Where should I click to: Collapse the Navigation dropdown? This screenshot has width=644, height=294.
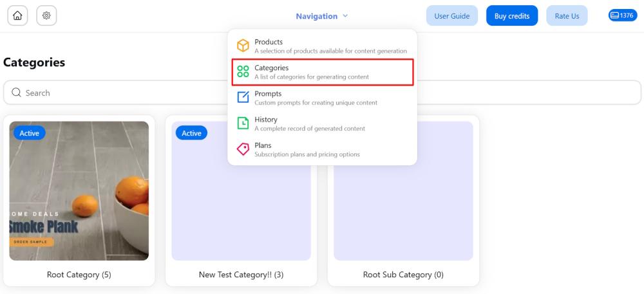pos(322,16)
